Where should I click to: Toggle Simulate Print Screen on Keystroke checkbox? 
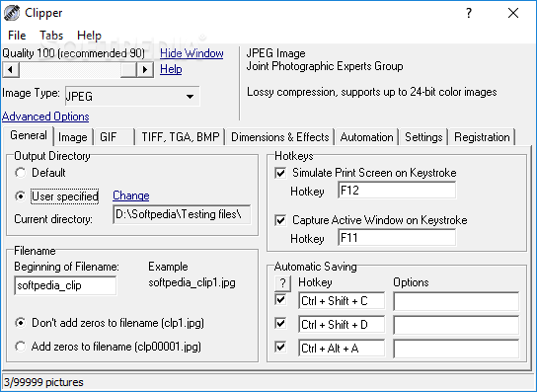tap(280, 173)
